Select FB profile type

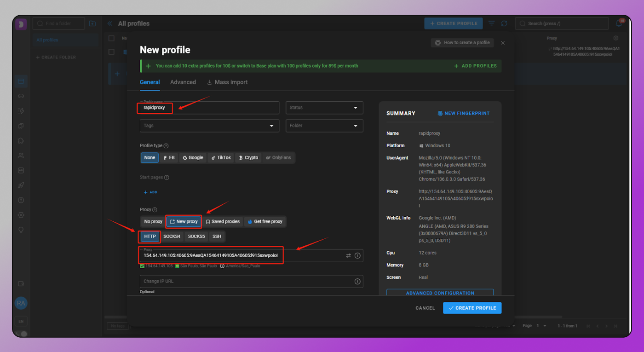click(169, 157)
